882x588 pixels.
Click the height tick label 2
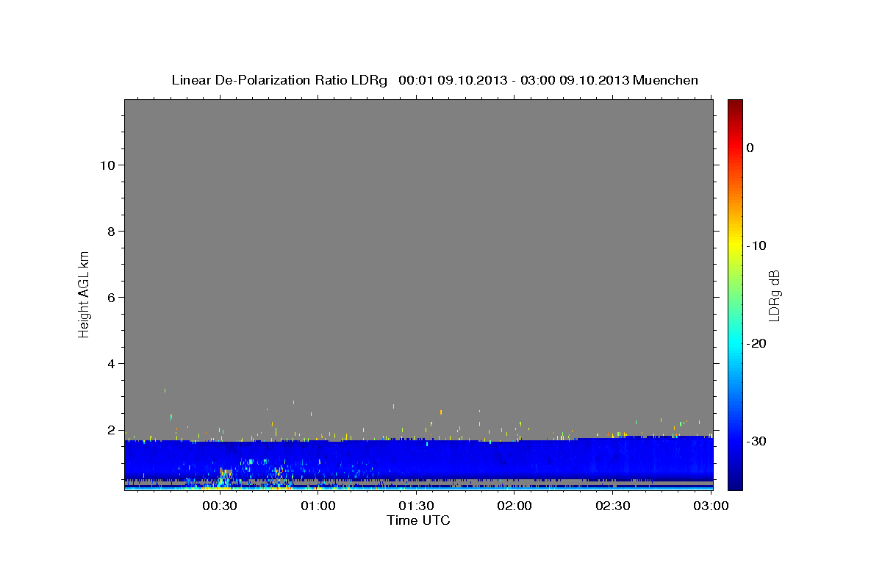pos(111,430)
